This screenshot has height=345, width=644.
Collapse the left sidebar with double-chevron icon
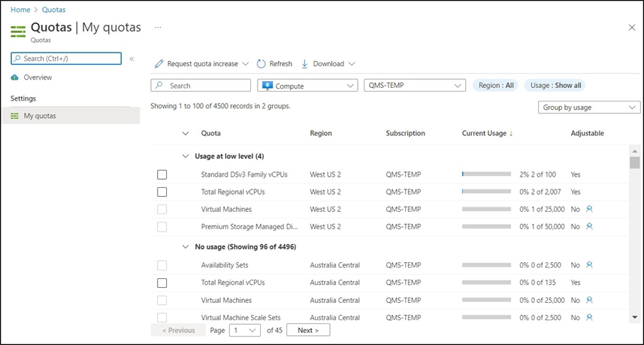tap(132, 59)
